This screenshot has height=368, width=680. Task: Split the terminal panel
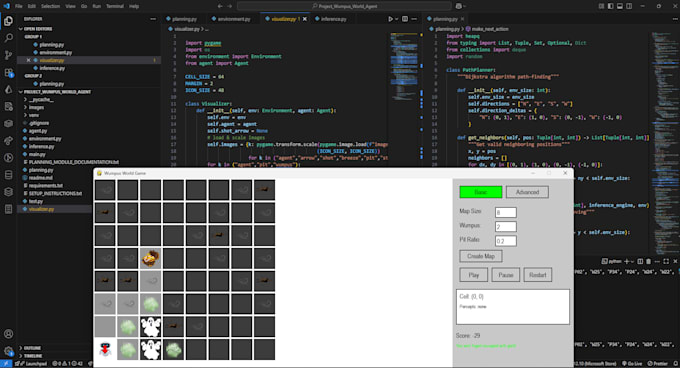click(640, 261)
